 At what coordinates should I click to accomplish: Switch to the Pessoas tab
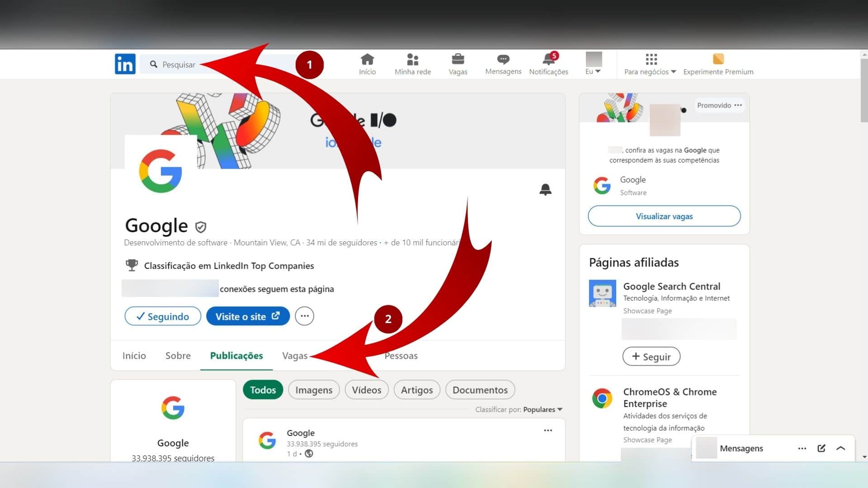(x=401, y=355)
